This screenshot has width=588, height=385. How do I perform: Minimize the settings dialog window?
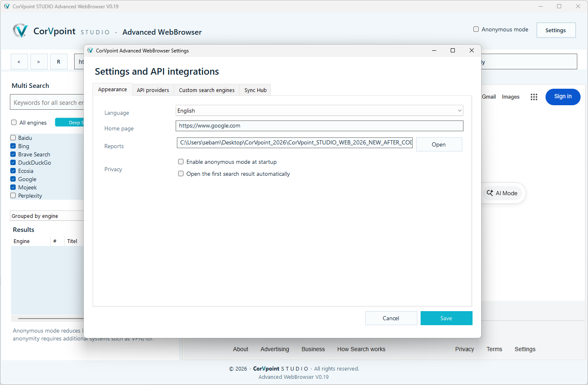pyautogui.click(x=434, y=50)
